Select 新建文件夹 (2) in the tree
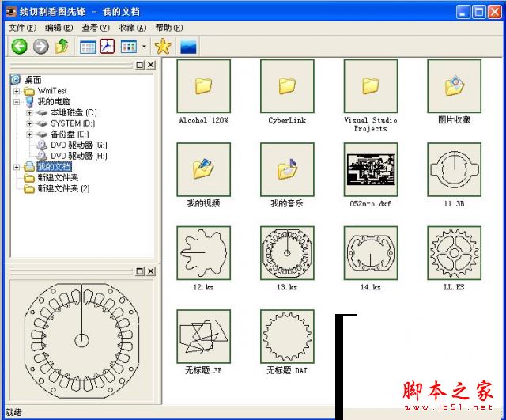Image resolution: width=506 pixels, height=420 pixels. (x=63, y=188)
